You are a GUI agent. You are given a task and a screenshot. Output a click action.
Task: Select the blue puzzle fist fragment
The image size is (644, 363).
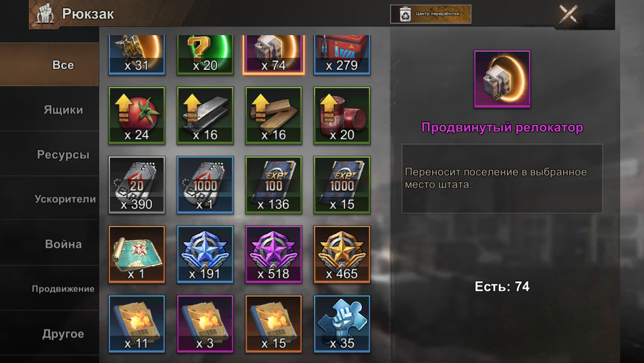tap(342, 324)
